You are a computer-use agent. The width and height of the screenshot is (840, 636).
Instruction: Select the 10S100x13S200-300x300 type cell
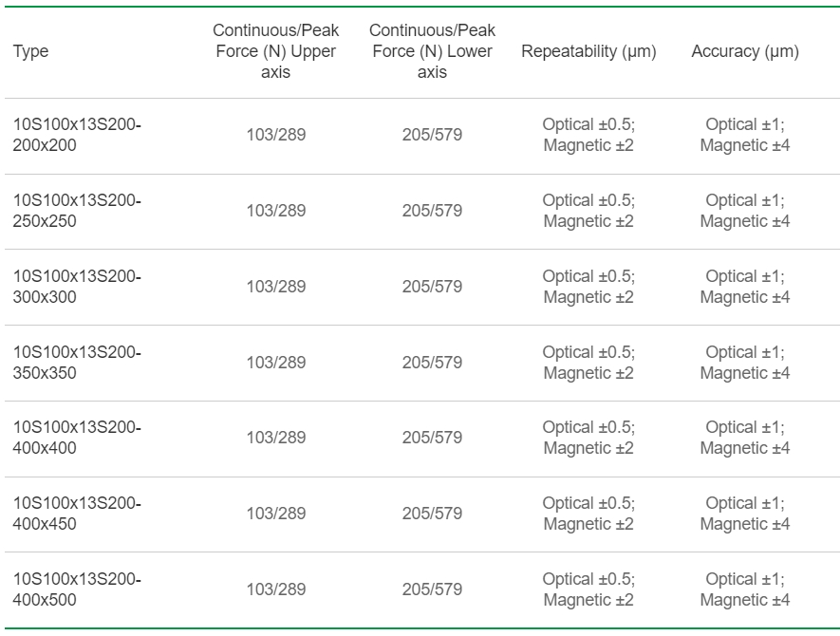77,287
